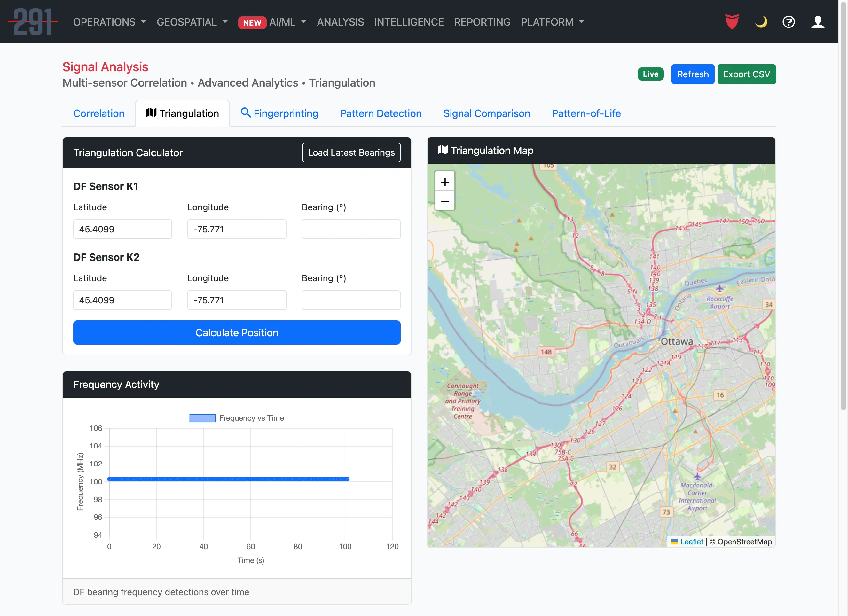The width and height of the screenshot is (848, 616).
Task: Open the help question mark icon
Action: 788,22
